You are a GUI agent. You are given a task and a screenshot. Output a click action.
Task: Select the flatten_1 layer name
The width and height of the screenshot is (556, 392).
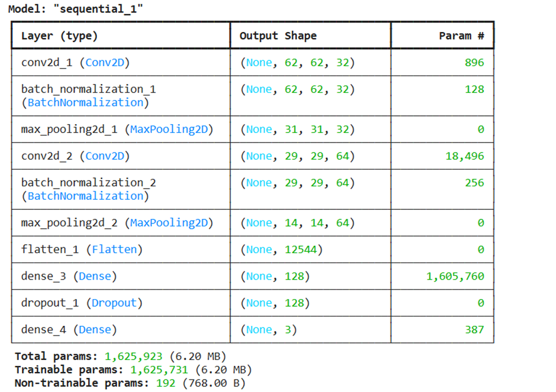(x=50, y=250)
